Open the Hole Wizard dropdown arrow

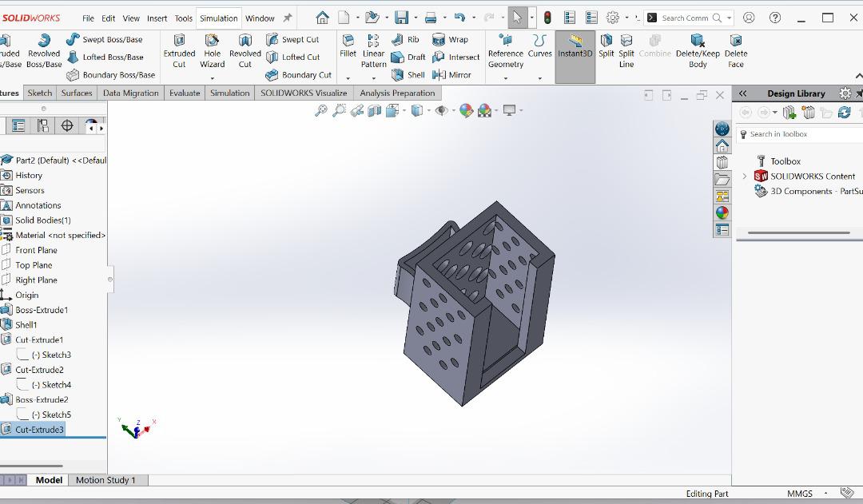click(213, 78)
